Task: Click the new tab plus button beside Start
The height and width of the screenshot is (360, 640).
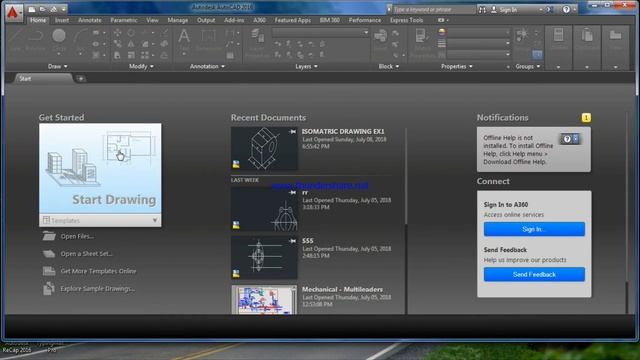Action: point(80,78)
